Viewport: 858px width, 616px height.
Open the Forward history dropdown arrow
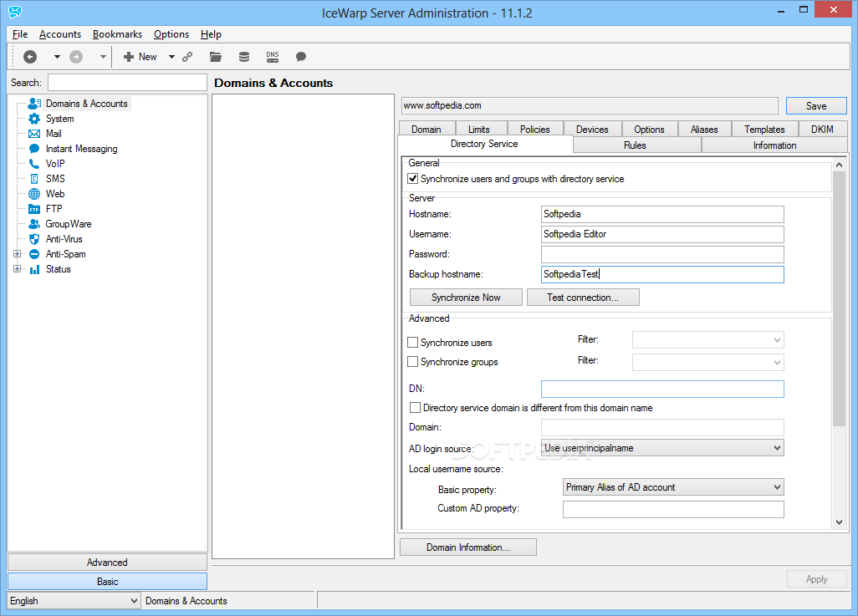[103, 56]
